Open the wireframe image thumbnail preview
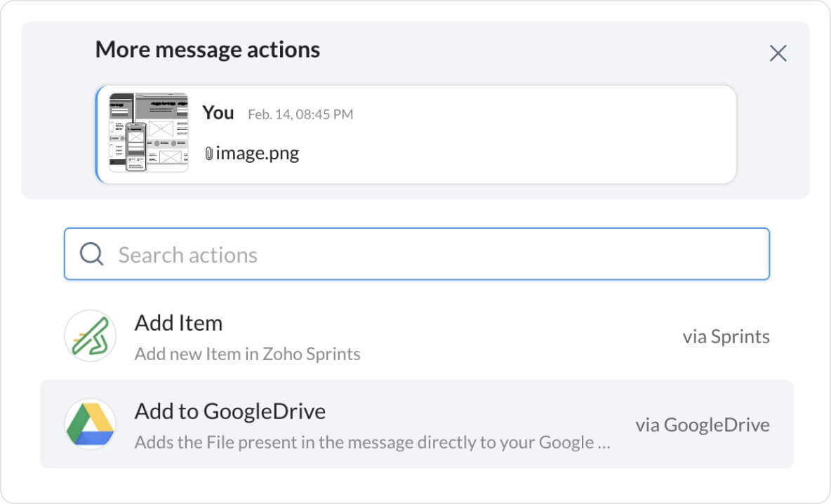This screenshot has height=504, width=831. coord(149,132)
